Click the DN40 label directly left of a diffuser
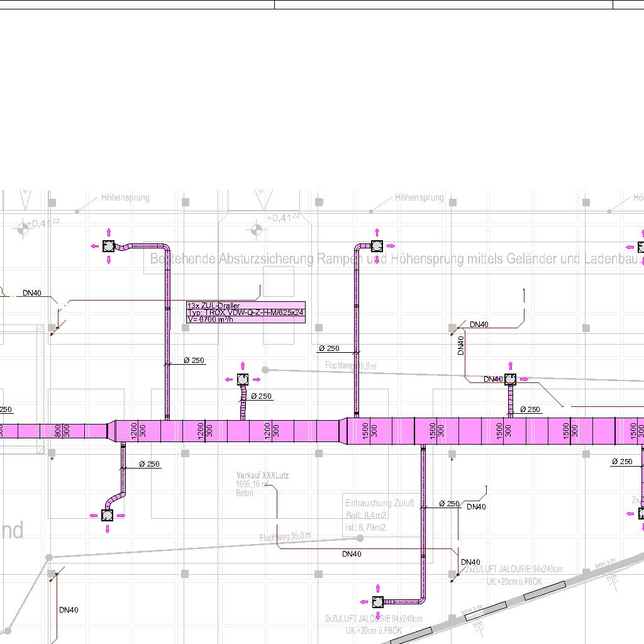This screenshot has height=644, width=644. 493,379
